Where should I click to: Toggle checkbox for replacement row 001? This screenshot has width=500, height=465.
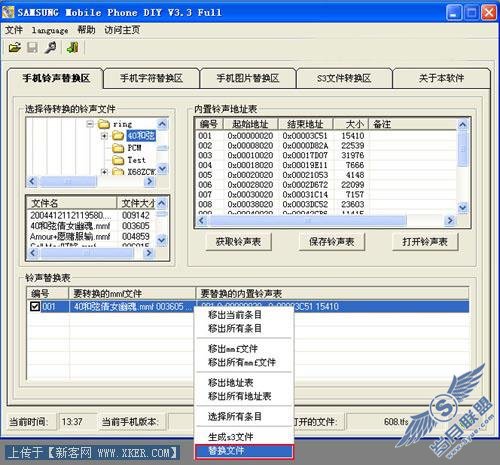35,306
